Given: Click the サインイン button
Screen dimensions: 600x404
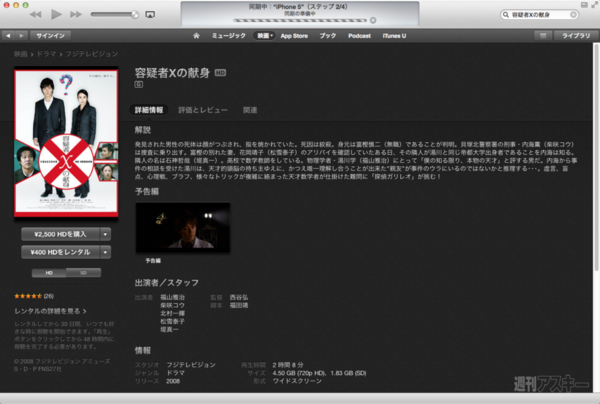Looking at the screenshot, I should point(51,36).
